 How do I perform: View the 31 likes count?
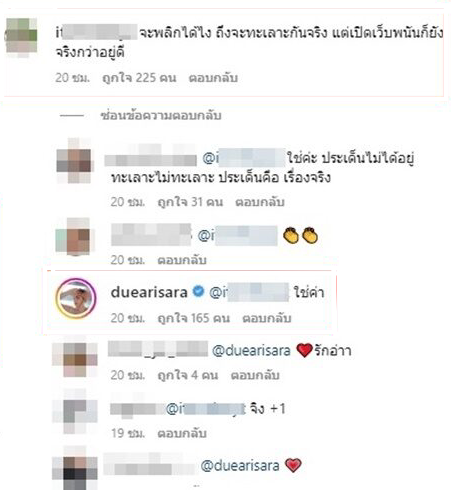pyautogui.click(x=190, y=202)
